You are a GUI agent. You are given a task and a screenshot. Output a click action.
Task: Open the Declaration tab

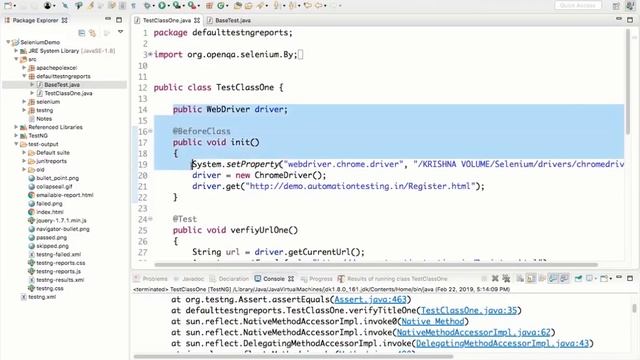click(233, 279)
